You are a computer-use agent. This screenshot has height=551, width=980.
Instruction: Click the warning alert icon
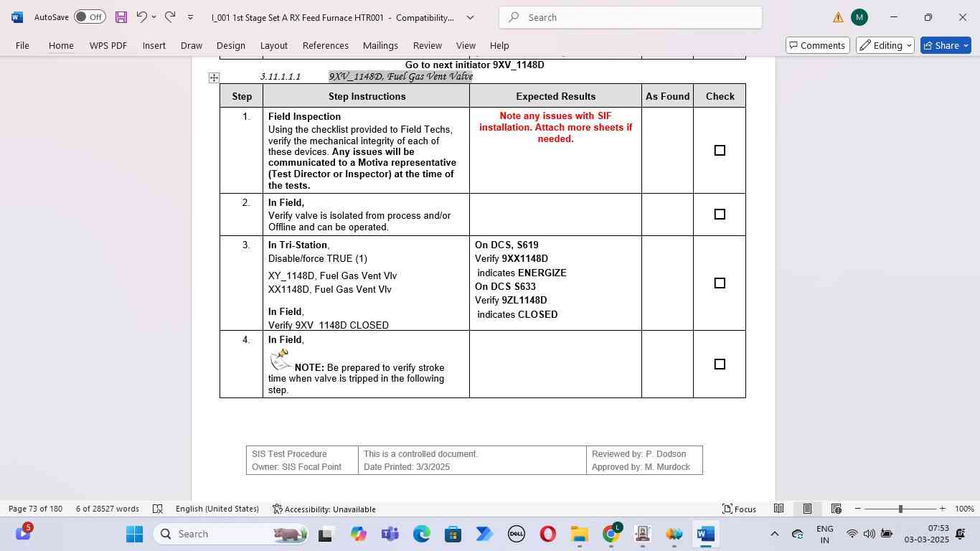[x=838, y=17]
